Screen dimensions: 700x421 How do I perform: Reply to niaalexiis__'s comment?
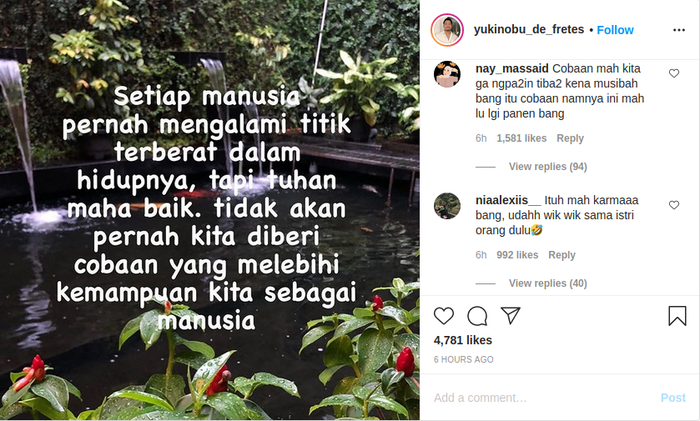(562, 255)
